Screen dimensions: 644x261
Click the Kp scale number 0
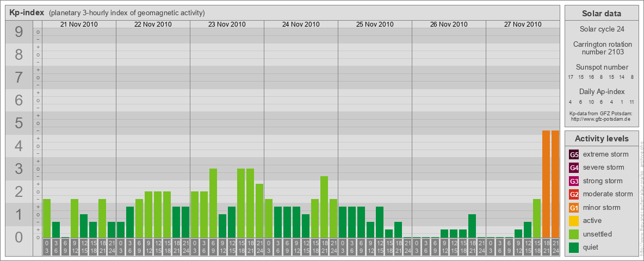pyautogui.click(x=18, y=237)
